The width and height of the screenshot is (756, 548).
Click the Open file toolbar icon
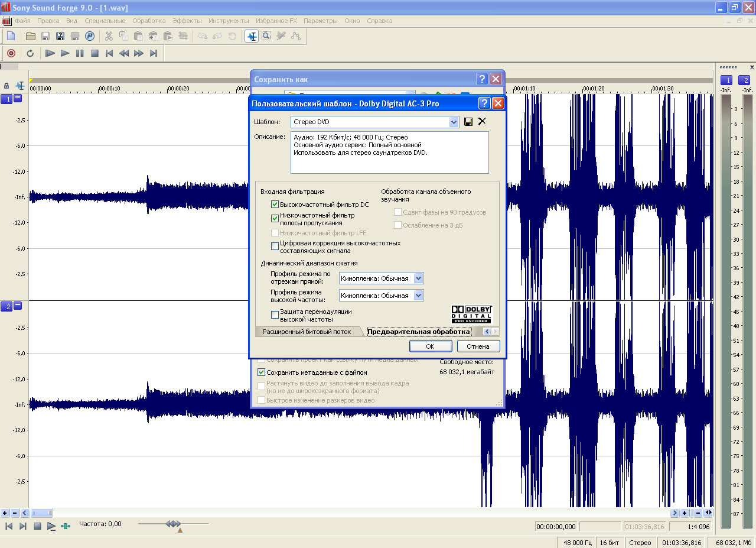tap(30, 36)
